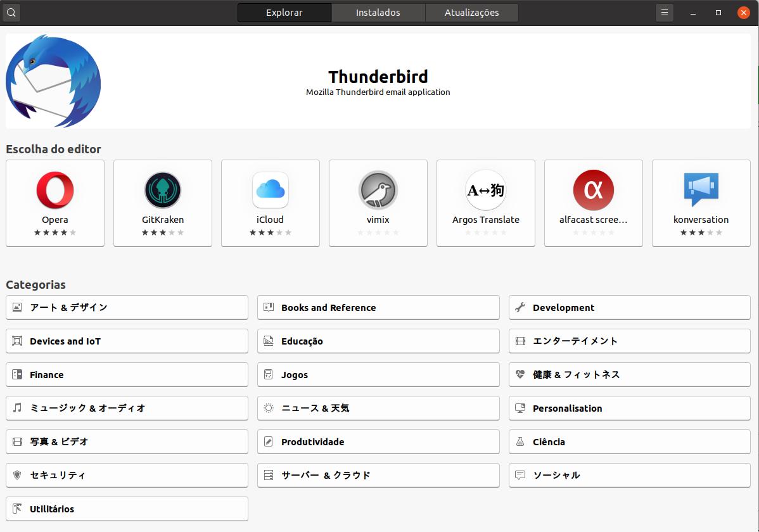
Task: Click the GitKraken star rating
Action: (x=163, y=232)
